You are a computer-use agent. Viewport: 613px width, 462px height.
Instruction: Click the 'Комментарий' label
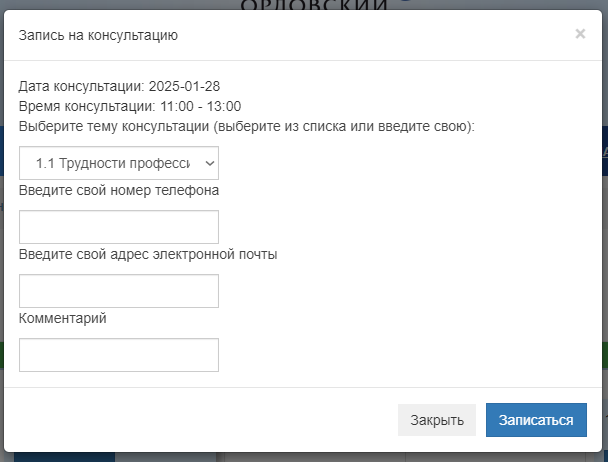[x=62, y=318]
